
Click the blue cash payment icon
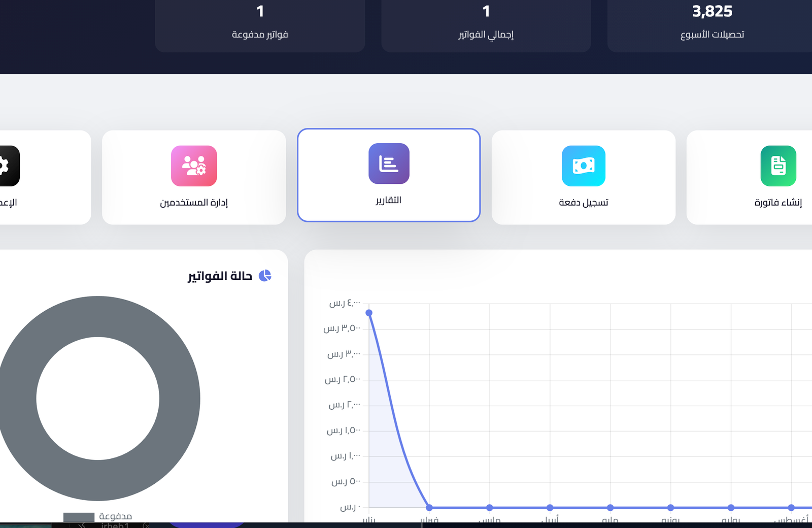583,166
